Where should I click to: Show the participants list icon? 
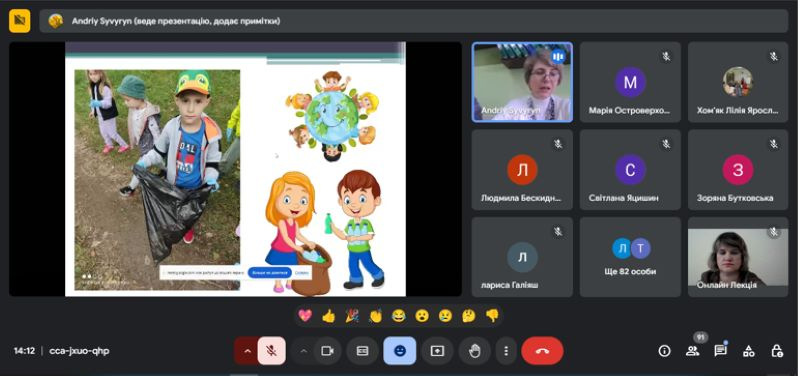(692, 350)
